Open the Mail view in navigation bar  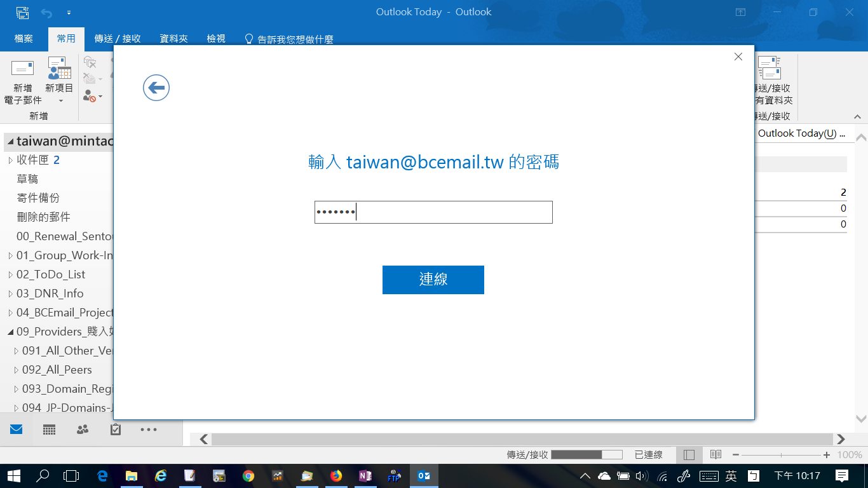coord(16,430)
